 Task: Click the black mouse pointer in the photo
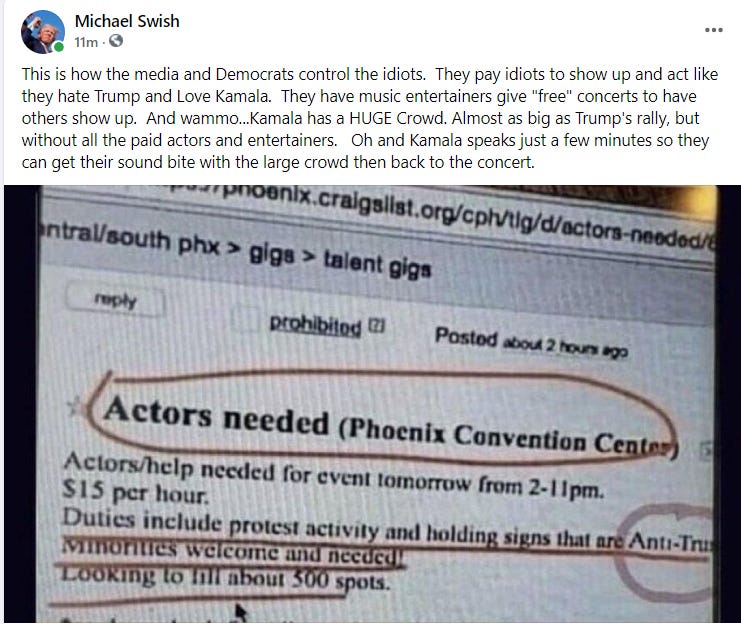tap(241, 612)
